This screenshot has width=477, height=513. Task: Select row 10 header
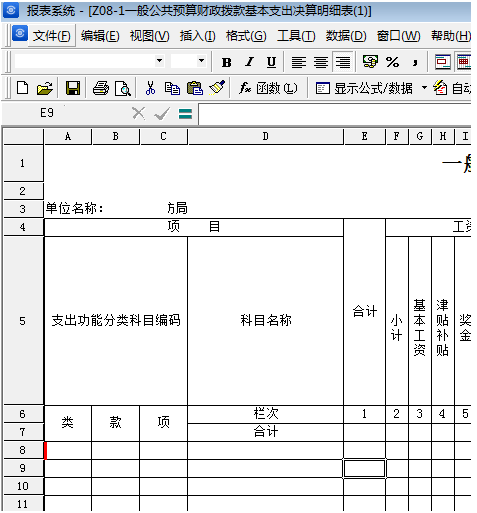23,486
